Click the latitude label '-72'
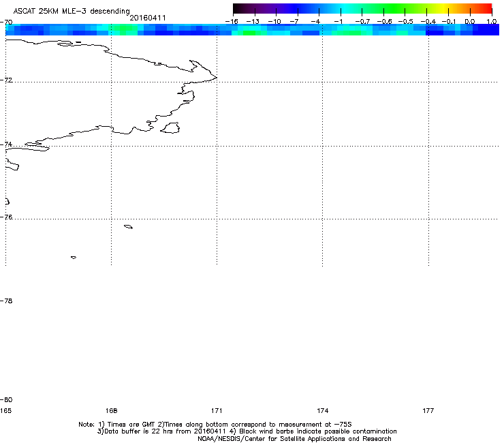Viewport: 504px width, 443px height. 6,80
